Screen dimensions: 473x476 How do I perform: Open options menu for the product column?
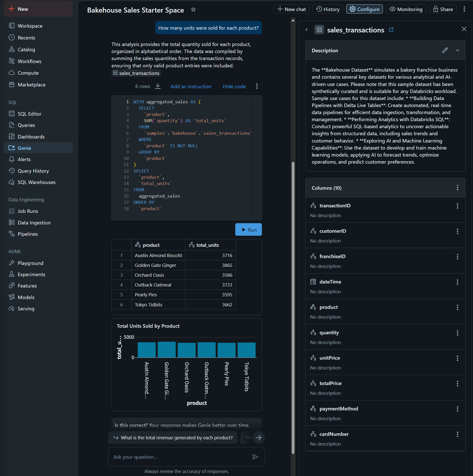tap(457, 307)
